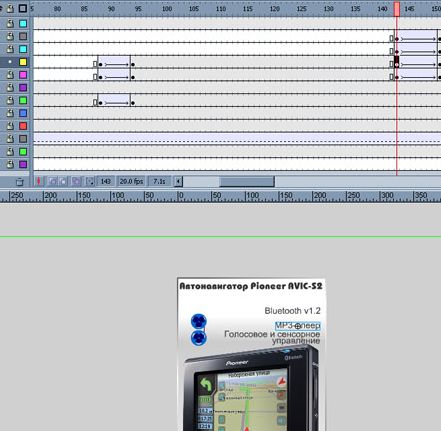The image size is (441, 431).
Task: Unlock the red-swatch layer padlock
Action: 10,126
